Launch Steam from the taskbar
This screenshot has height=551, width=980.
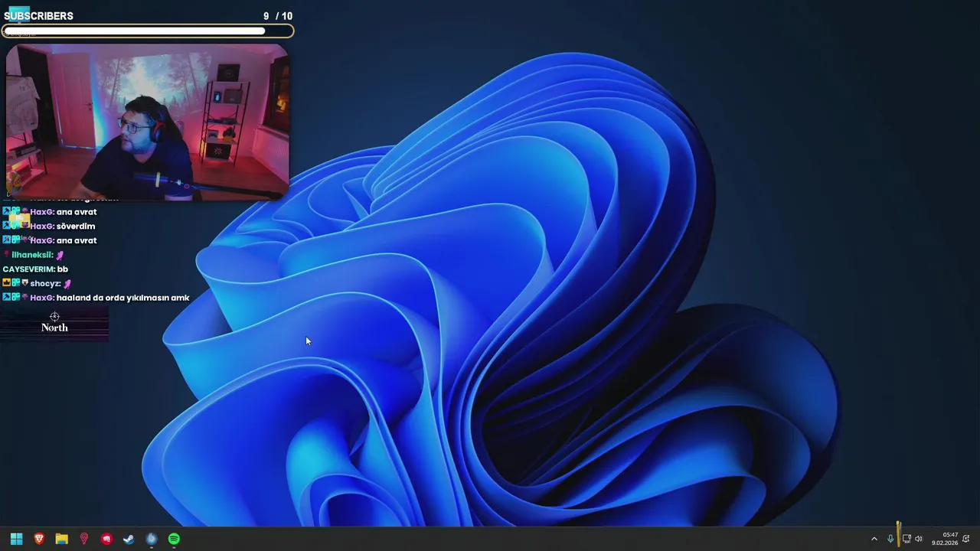tap(129, 539)
